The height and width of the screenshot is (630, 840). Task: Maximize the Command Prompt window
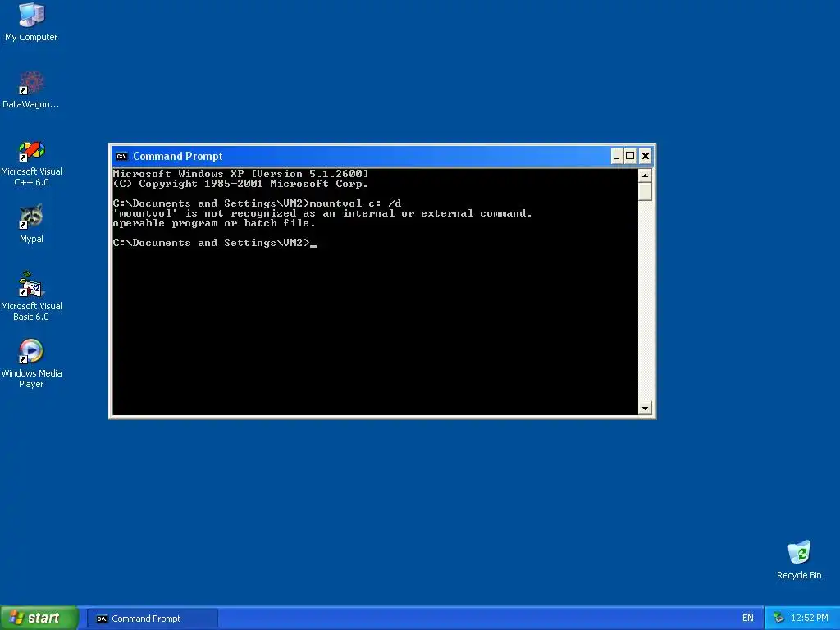(631, 157)
